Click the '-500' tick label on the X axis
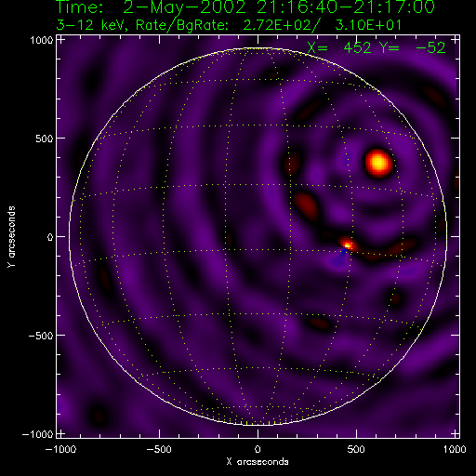This screenshot has width=476, height=476. (x=159, y=449)
